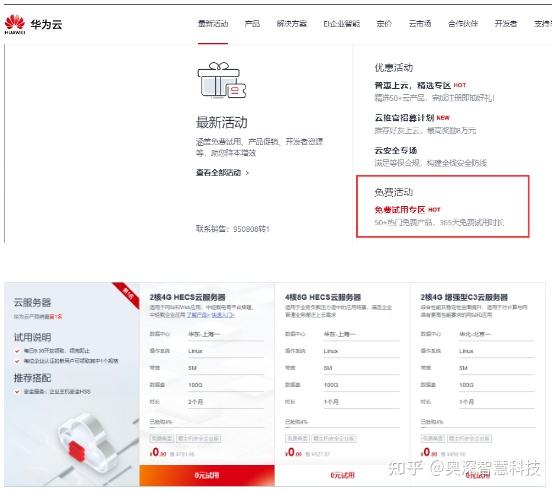Open 1个月 duration field in 4核8G HECS card
Image resolution: width=555 pixels, height=492 pixels.
coord(361,402)
